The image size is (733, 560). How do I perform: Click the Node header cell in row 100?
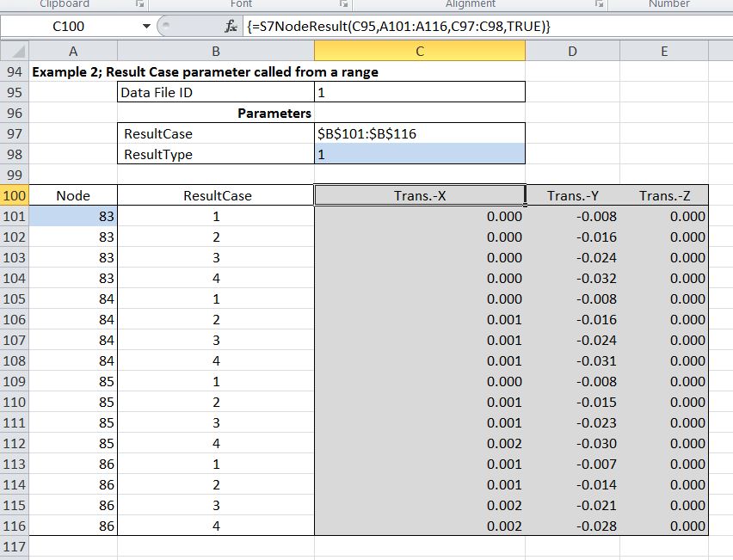pos(73,196)
